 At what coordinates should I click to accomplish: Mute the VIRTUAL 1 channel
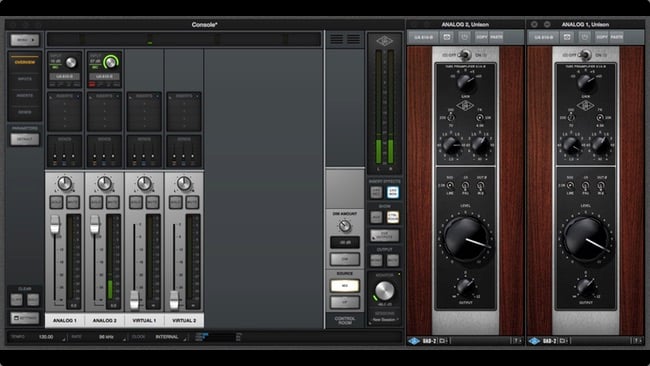(x=153, y=202)
